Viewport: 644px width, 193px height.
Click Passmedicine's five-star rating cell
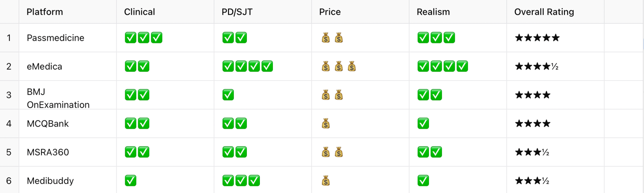tap(555, 38)
